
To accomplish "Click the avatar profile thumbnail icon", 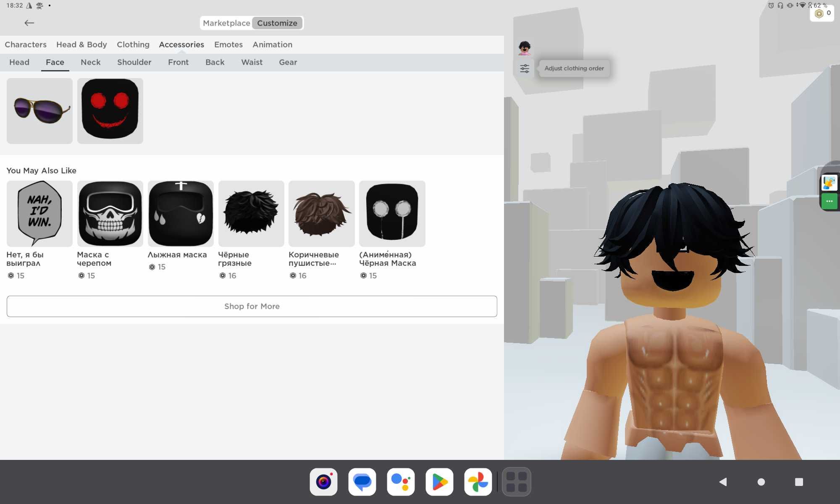I will tap(525, 47).
